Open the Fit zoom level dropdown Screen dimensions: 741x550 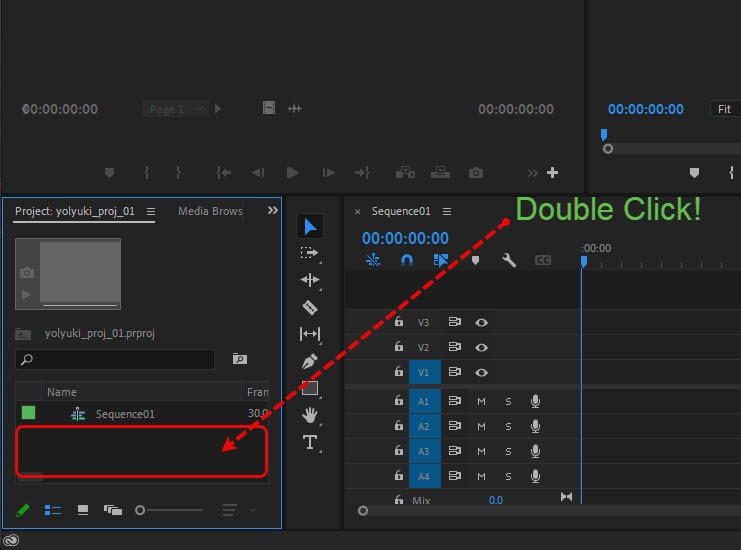(724, 109)
